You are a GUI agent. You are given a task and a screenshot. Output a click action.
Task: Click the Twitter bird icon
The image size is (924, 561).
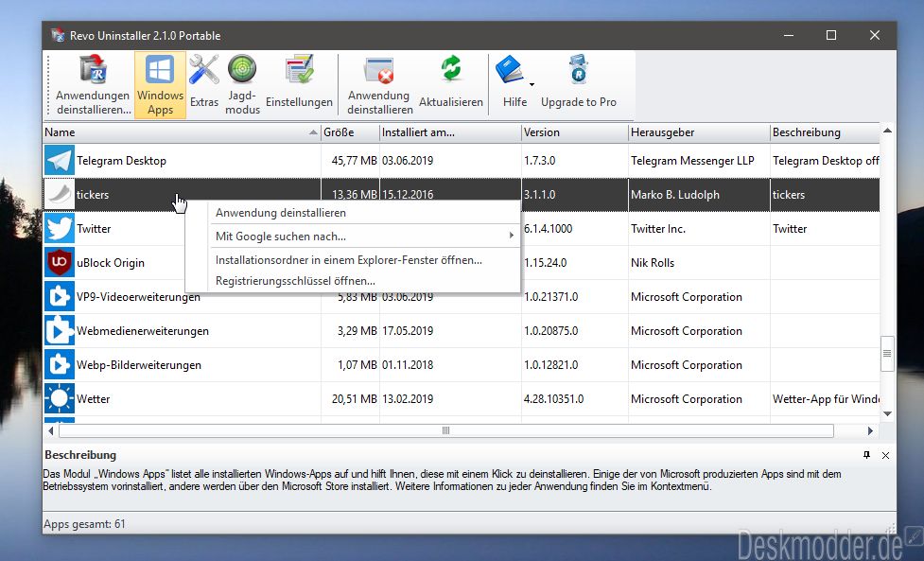coord(60,229)
